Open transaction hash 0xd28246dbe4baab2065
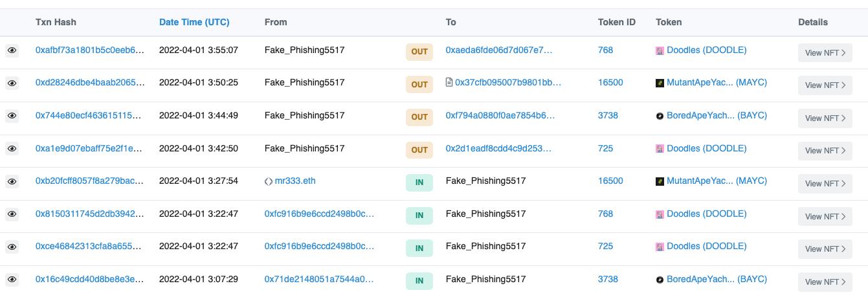The image size is (868, 299). coord(90,83)
